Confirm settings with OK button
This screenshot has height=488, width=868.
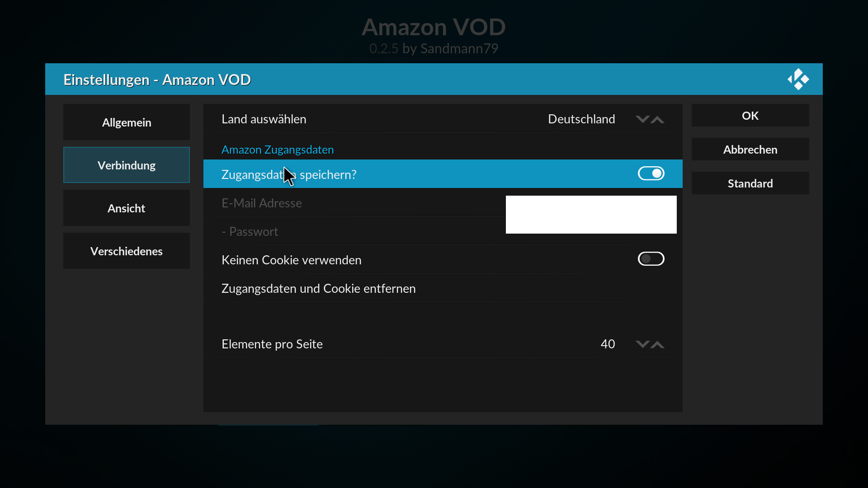750,115
